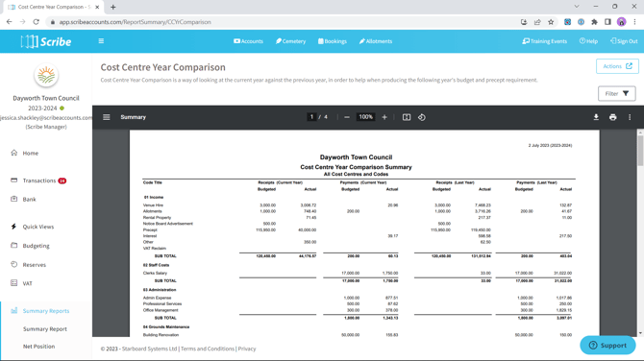Image resolution: width=644 pixels, height=361 pixels.
Task: Open the Bookings top menu
Action: coord(333,41)
